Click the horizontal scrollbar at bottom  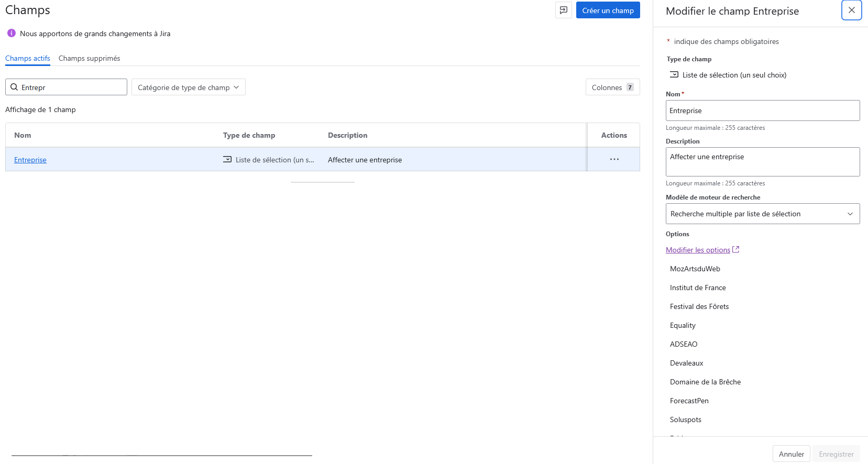(161, 456)
